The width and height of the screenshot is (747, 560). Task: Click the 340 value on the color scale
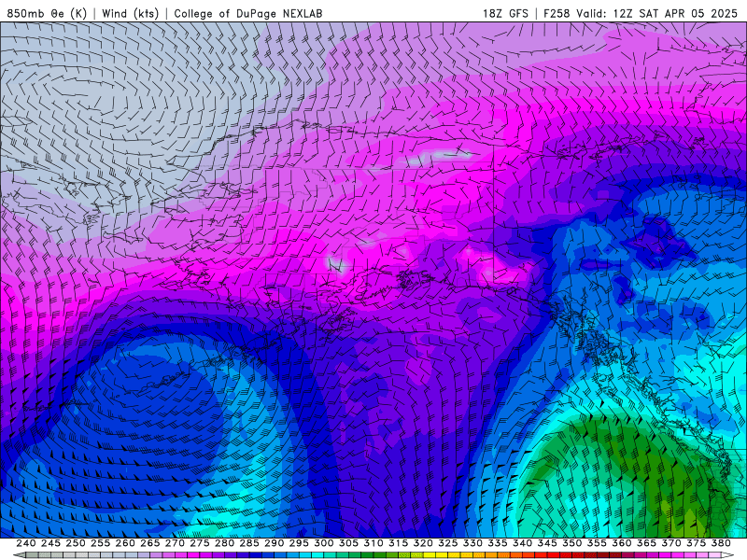pos(522,543)
